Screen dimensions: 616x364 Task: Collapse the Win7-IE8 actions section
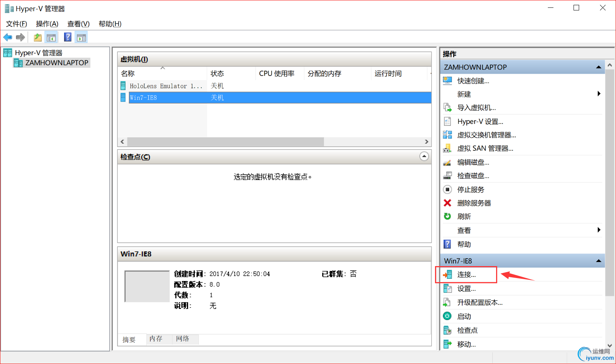point(598,261)
